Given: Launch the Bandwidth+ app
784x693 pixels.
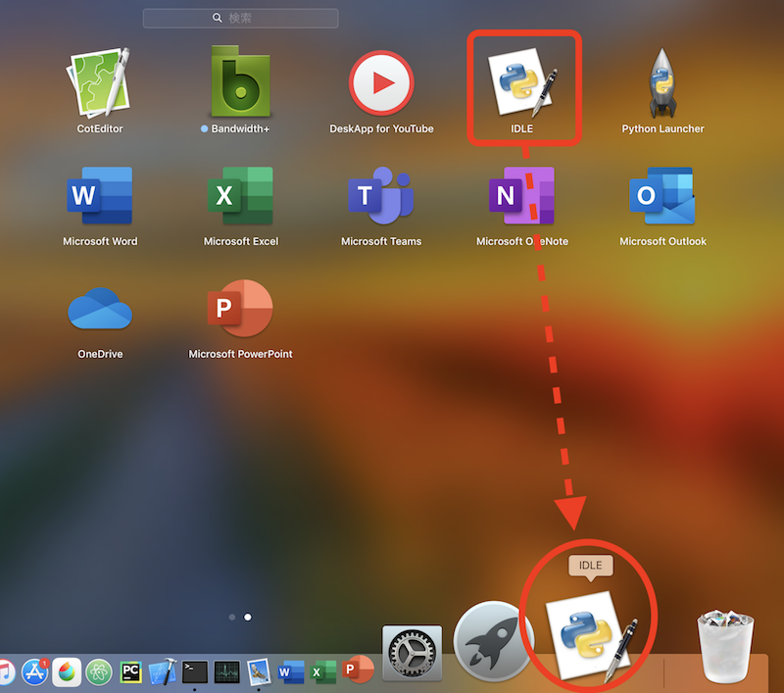Looking at the screenshot, I should click(240, 81).
